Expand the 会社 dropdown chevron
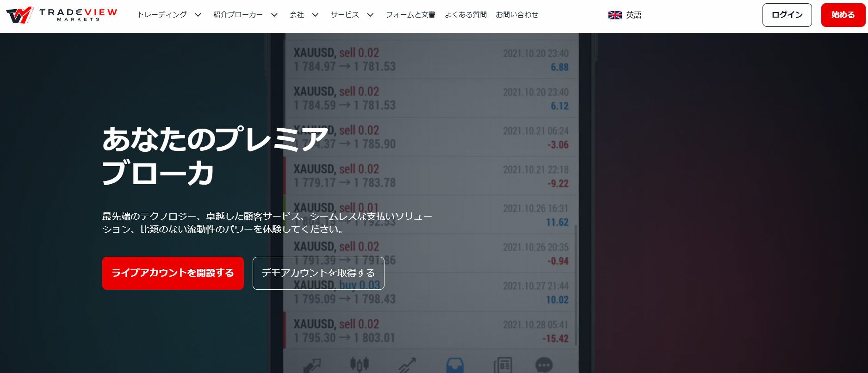The height and width of the screenshot is (373, 868). [315, 15]
